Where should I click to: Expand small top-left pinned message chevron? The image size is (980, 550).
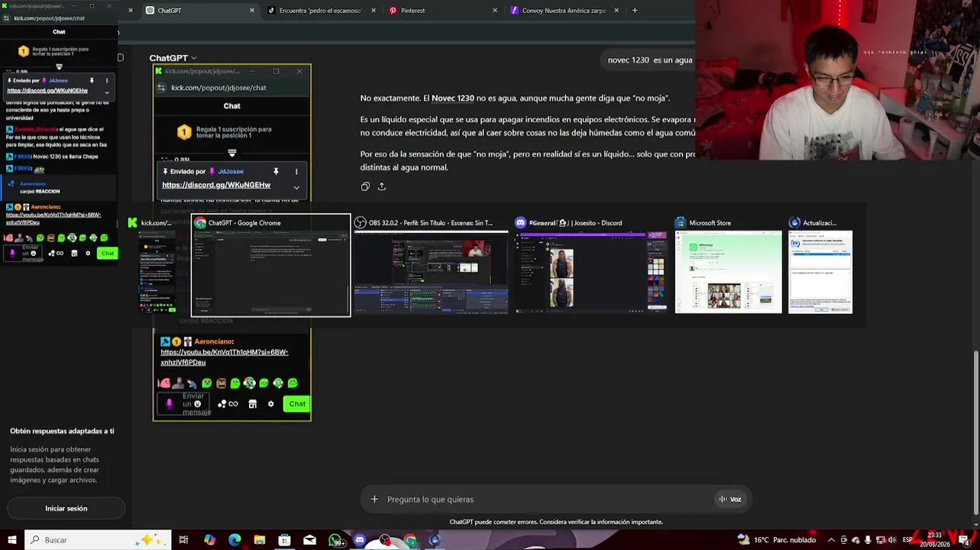tap(107, 92)
